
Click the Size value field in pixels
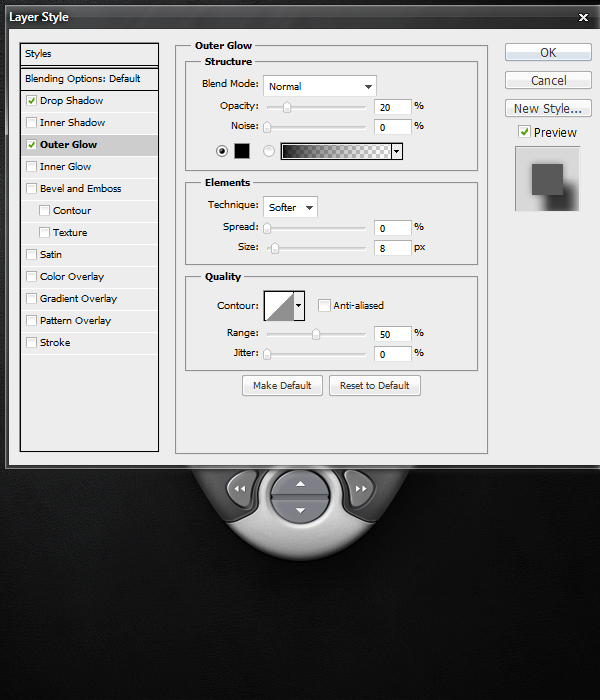click(x=393, y=248)
